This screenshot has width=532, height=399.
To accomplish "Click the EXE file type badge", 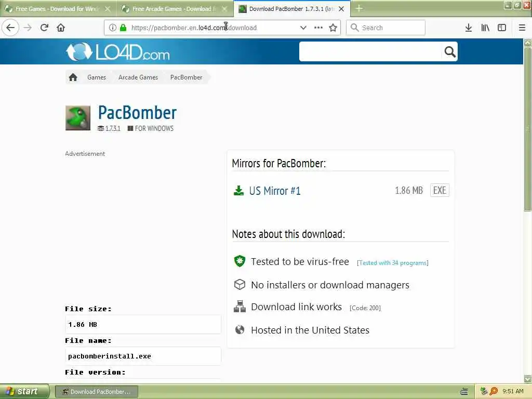I will click(440, 190).
